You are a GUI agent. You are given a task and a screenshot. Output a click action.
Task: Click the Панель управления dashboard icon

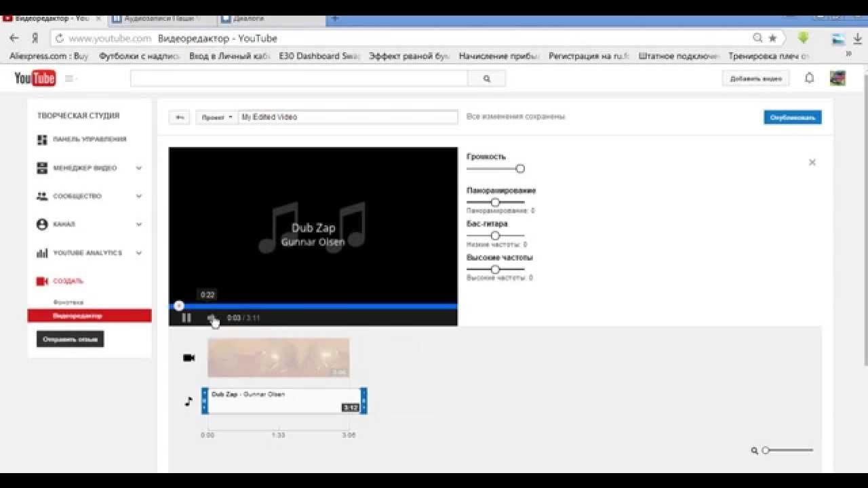point(42,140)
